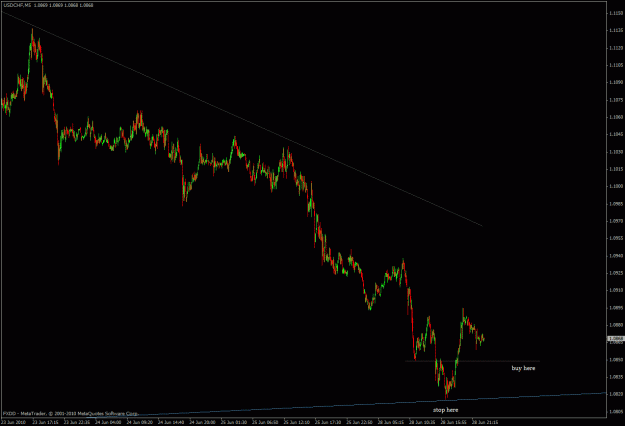Screen dimensions: 625x426
Task: Click the 1.0925 price axis label
Action: coord(616,273)
